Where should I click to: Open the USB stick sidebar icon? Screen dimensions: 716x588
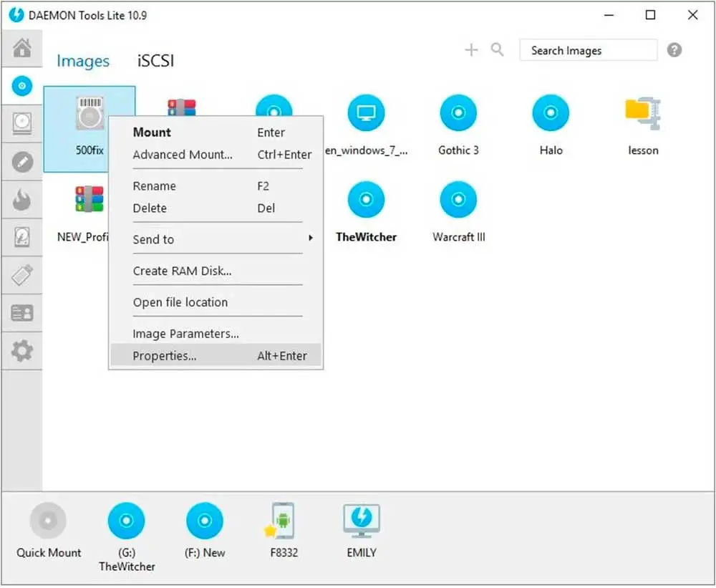22,275
